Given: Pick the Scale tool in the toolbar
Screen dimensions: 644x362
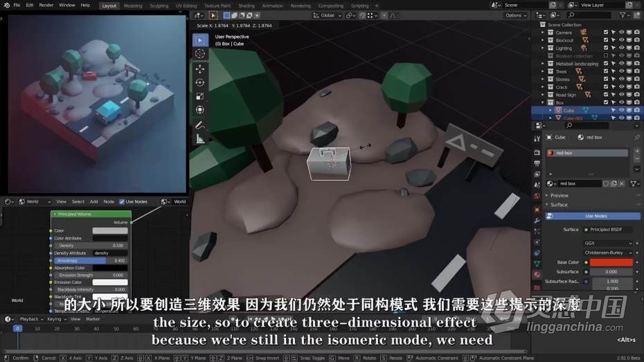Looking at the screenshot, I should 200,96.
